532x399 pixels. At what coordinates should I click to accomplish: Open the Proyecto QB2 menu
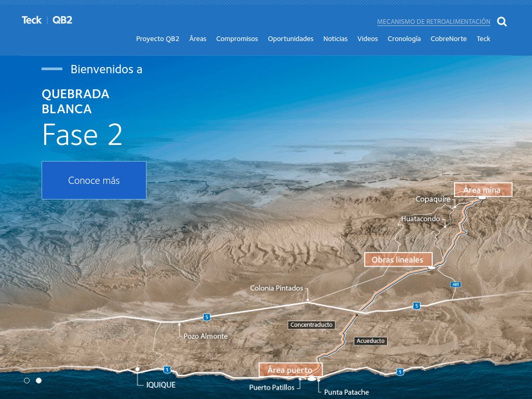[157, 39]
